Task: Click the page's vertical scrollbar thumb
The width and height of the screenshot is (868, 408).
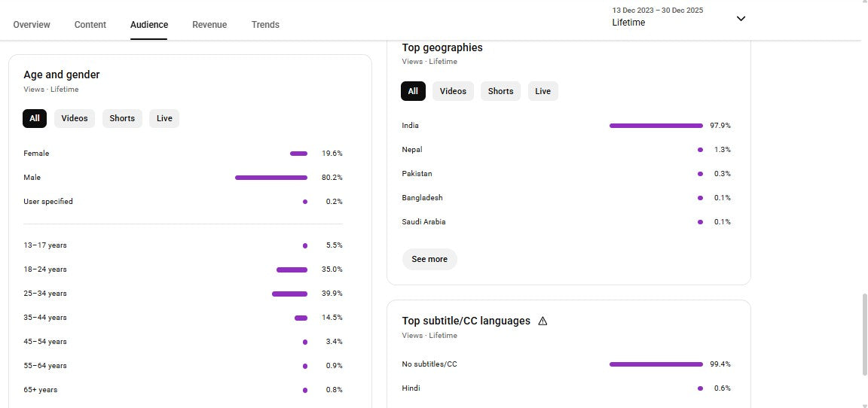Action: 863,335
